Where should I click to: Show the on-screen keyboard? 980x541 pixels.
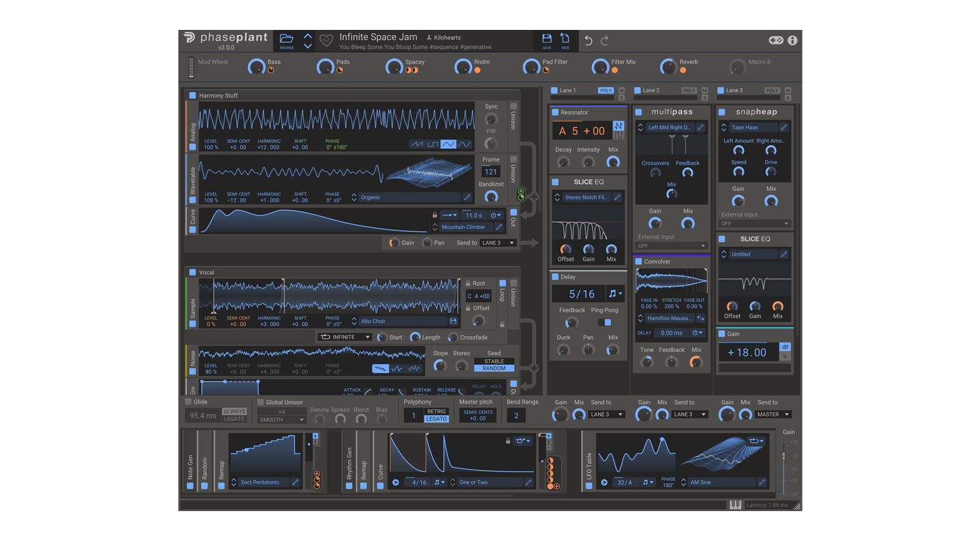click(x=735, y=505)
